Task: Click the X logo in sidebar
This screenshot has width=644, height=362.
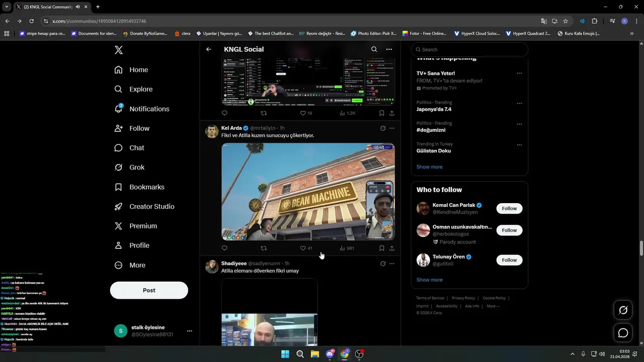Action: coord(119,50)
